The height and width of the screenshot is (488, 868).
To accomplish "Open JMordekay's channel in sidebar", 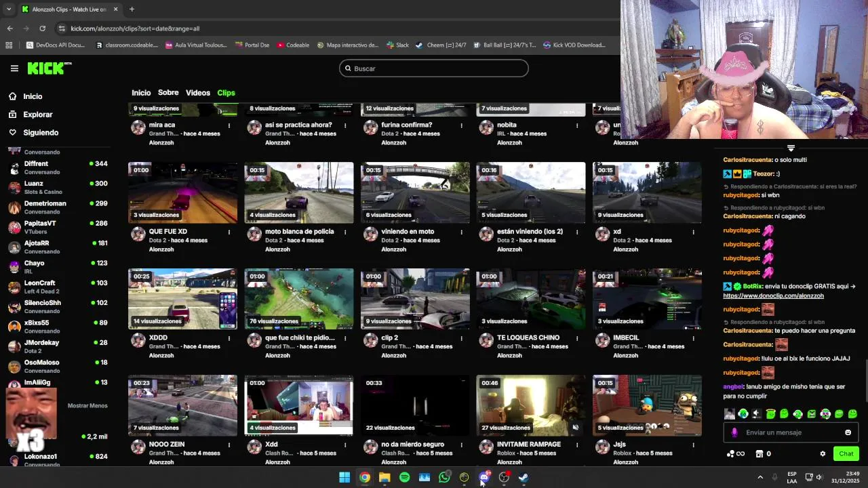I will [58, 346].
